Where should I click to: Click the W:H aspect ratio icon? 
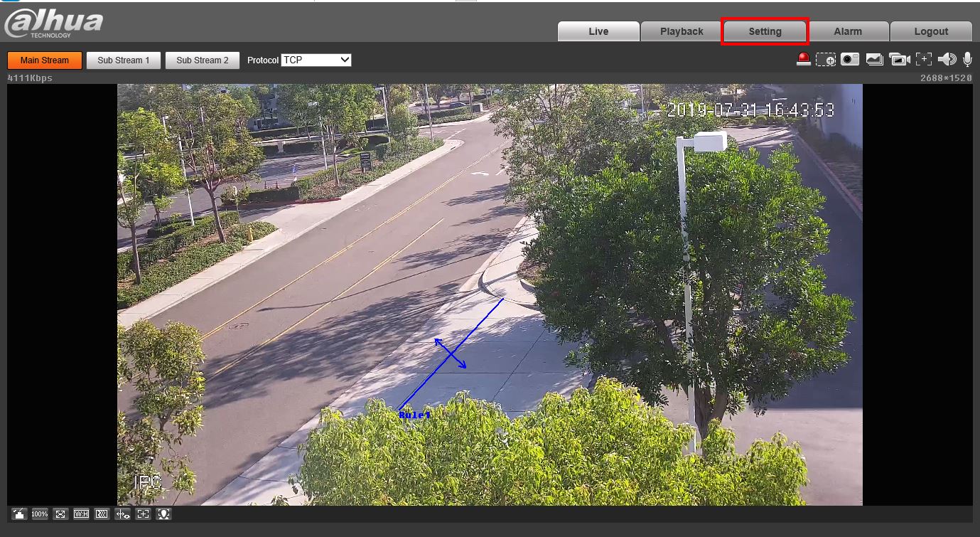click(x=81, y=514)
